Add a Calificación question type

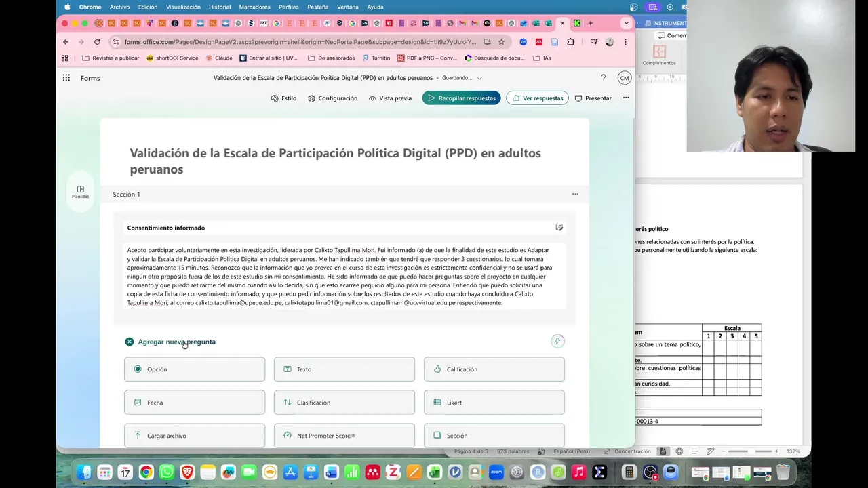[x=494, y=369]
